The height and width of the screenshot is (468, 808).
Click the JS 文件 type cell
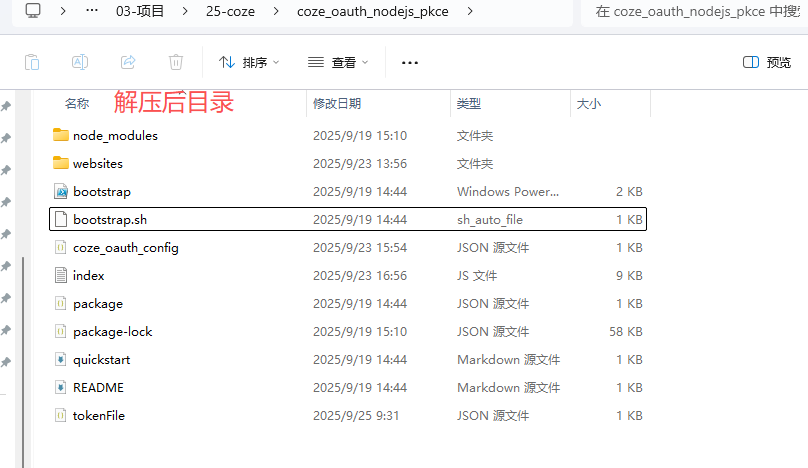pyautogui.click(x=477, y=276)
